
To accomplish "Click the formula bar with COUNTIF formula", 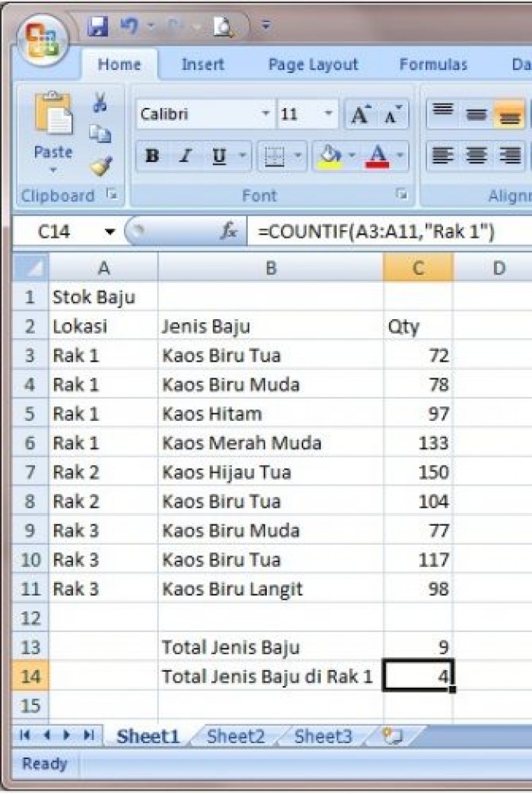I will 389,232.
